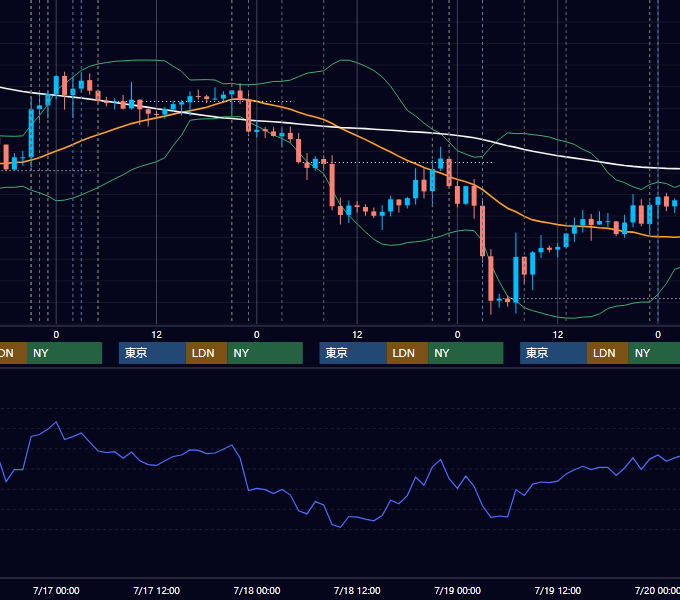The height and width of the screenshot is (600, 680).
Task: Click the LDN session block for July 19
Action: (608, 353)
